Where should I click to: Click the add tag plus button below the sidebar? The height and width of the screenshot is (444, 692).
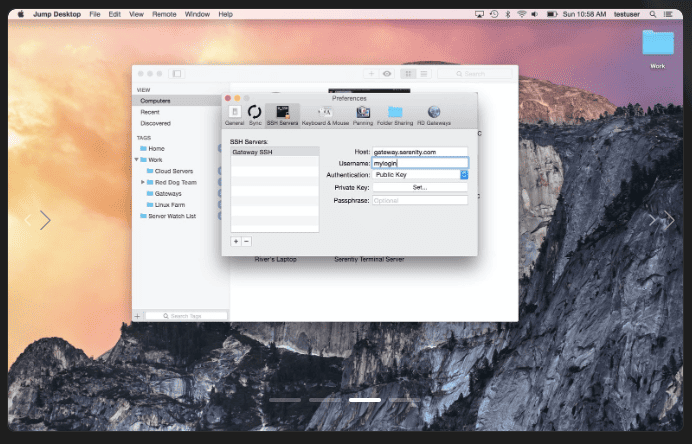(138, 316)
